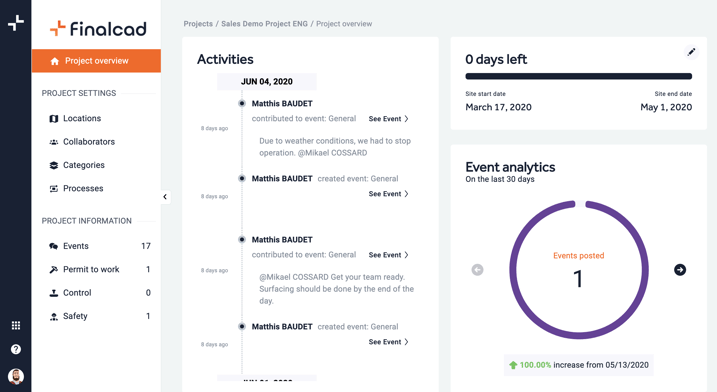Image resolution: width=717 pixels, height=392 pixels.
Task: Open the apps grid icon in the dark sidebar
Action: click(16, 325)
